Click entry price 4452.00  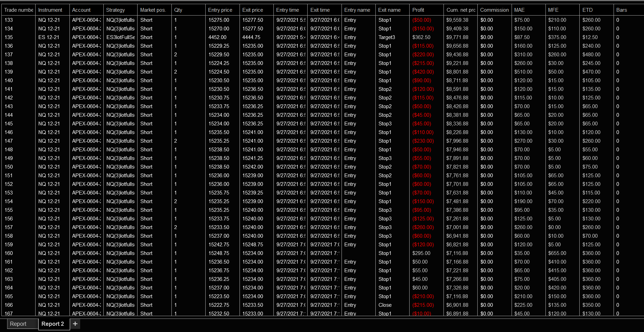pyautogui.click(x=217, y=37)
